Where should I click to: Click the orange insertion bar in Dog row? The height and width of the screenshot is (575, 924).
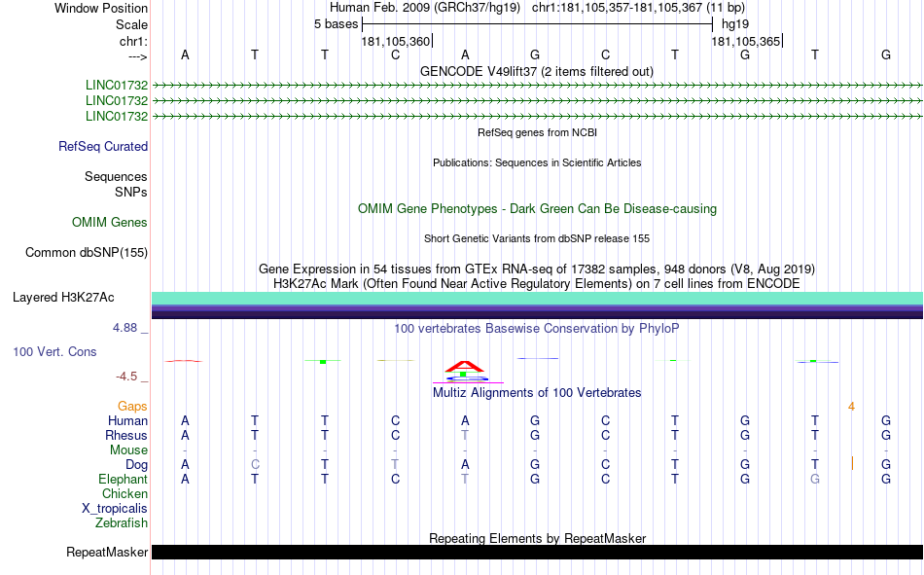pos(852,463)
